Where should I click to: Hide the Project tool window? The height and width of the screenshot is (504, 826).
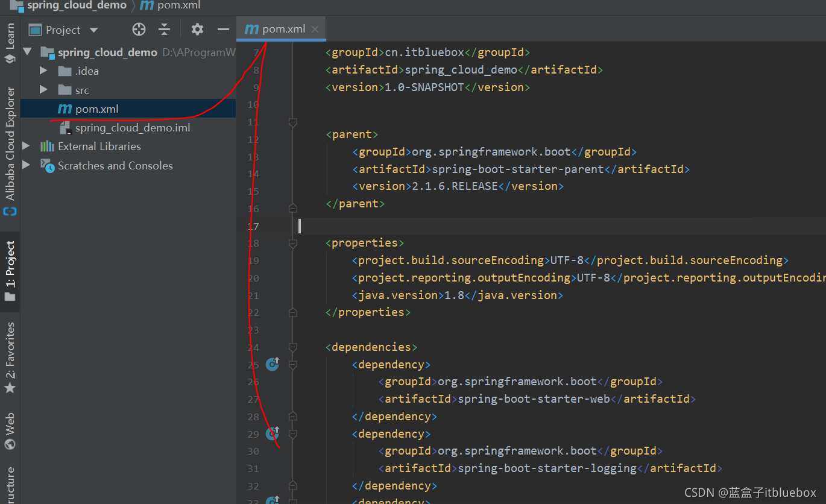pyautogui.click(x=223, y=30)
